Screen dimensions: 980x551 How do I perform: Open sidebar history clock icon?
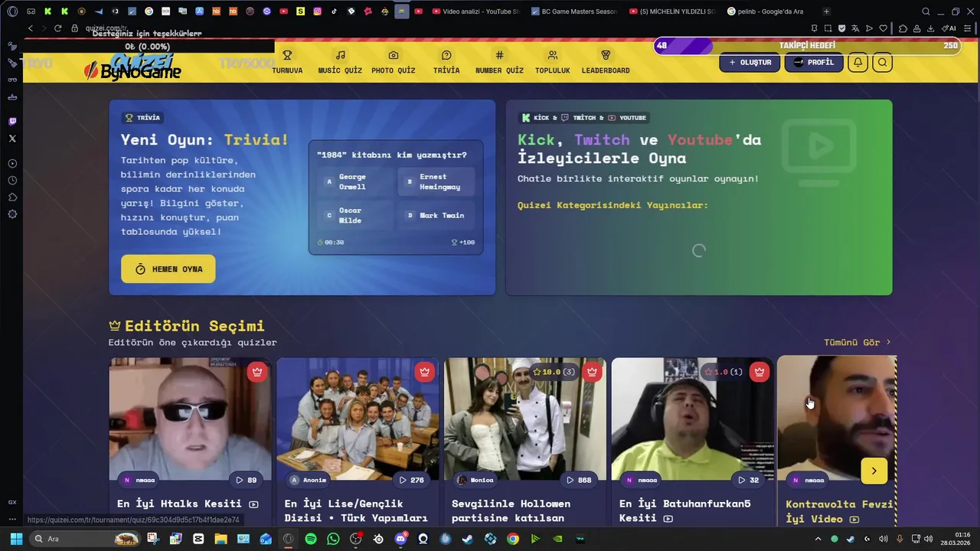[12, 181]
